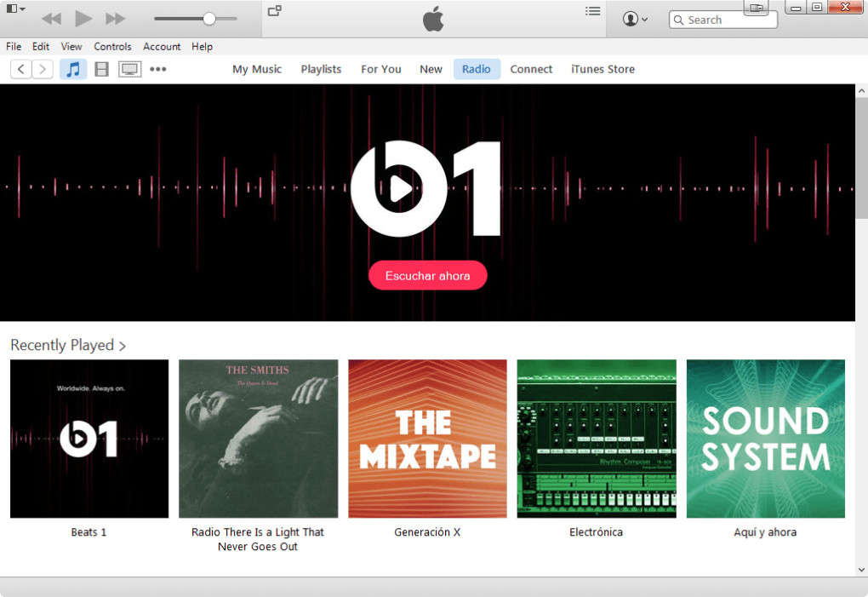The image size is (868, 597).
Task: Go back with the left arrow button
Action: tap(21, 69)
